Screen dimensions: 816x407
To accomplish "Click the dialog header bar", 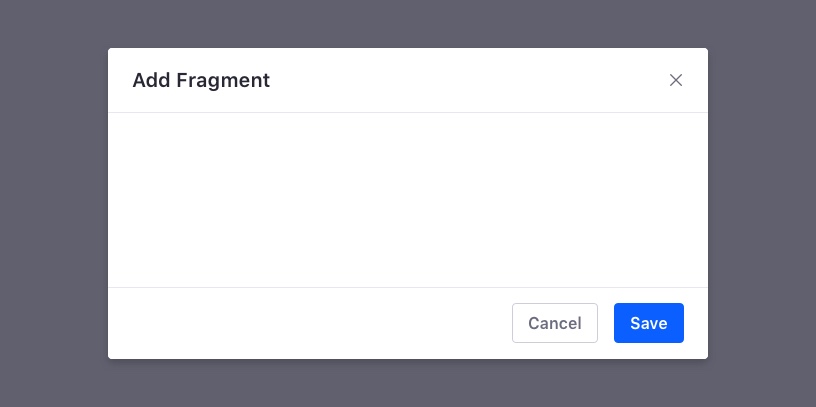I will pyautogui.click(x=450, y=80).
